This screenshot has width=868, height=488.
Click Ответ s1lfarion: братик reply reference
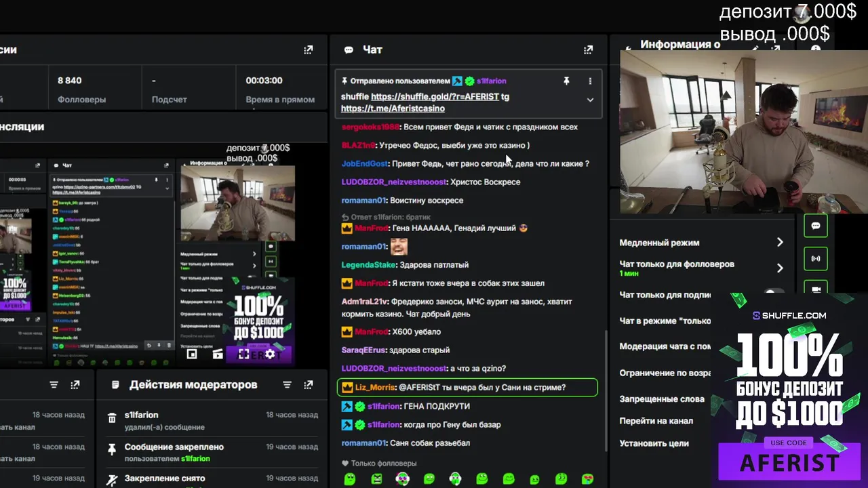[385, 217]
